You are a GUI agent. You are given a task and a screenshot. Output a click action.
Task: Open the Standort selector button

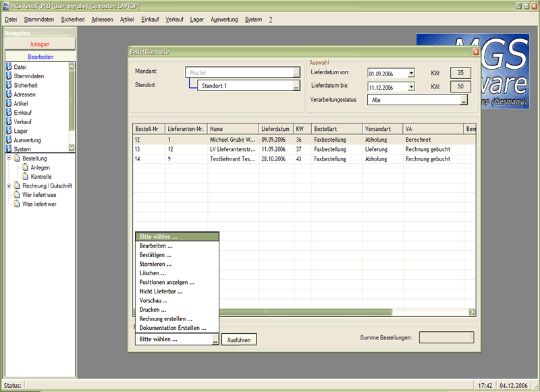tap(296, 86)
